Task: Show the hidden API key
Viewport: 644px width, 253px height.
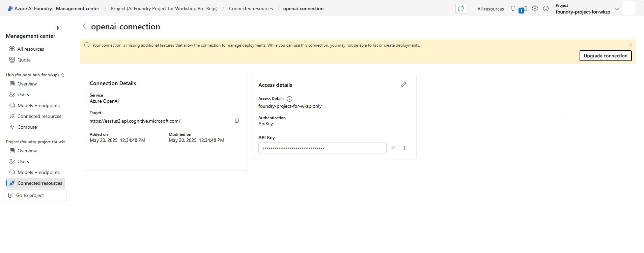Action: 393,148
